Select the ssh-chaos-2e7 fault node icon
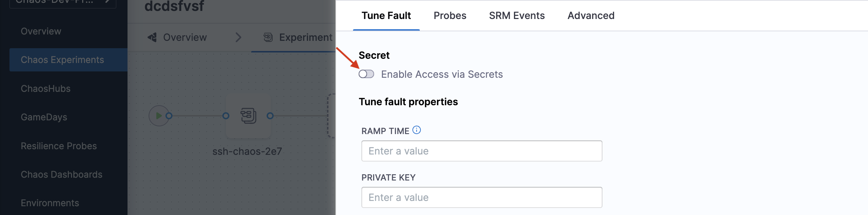Viewport: 868px width, 215px height. [248, 116]
